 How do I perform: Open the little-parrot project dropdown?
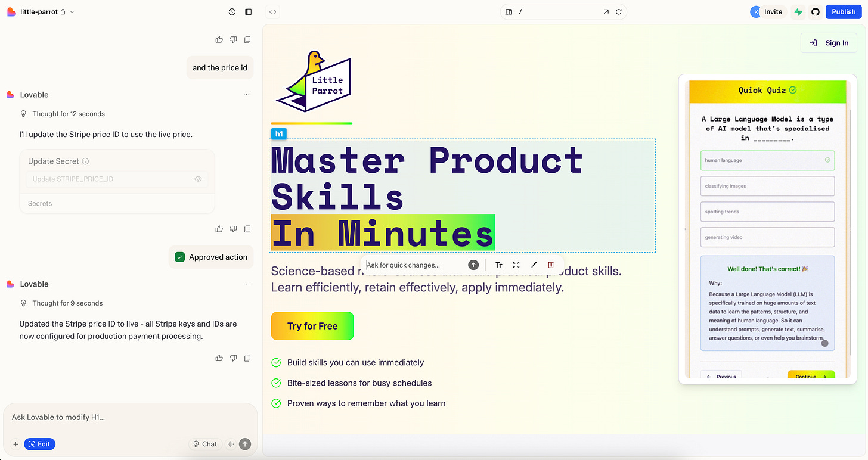click(x=70, y=11)
